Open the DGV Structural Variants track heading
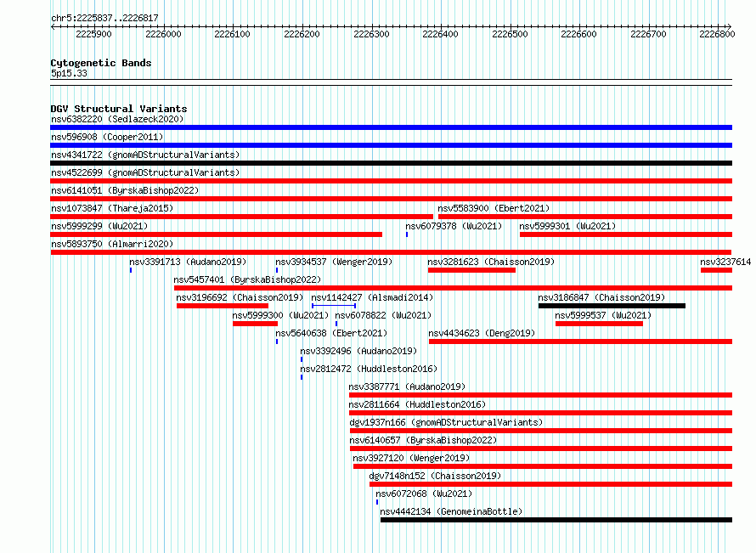Image resolution: width=756 pixels, height=553 pixels. point(119,109)
